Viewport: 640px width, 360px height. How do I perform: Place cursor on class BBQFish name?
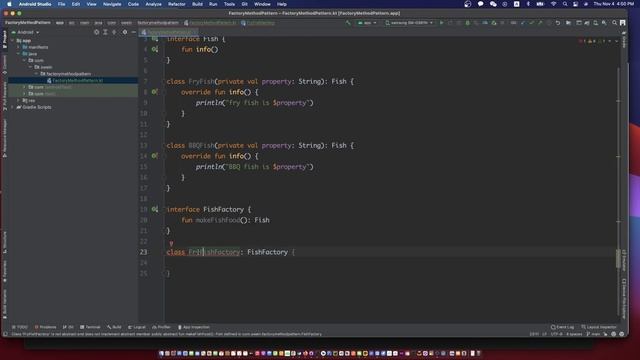pos(201,145)
